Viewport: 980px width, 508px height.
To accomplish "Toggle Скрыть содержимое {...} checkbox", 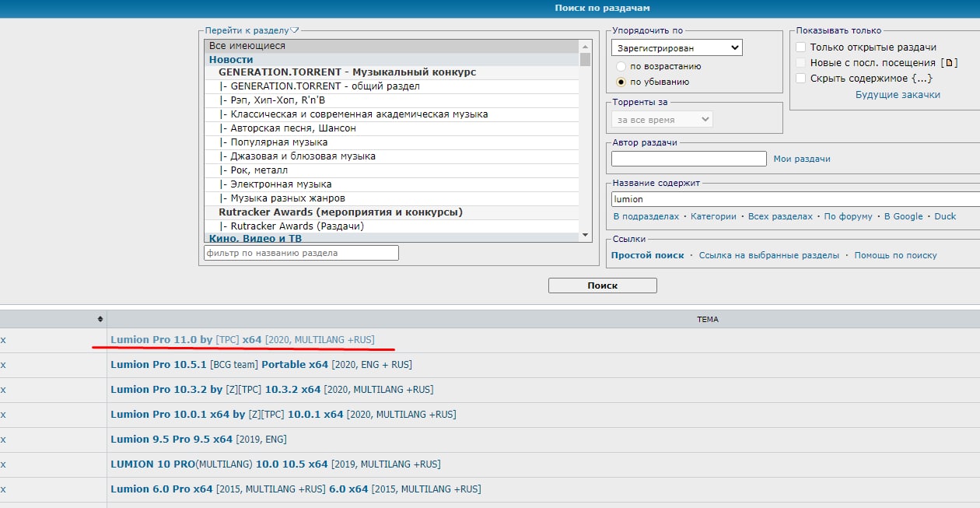I will [800, 79].
